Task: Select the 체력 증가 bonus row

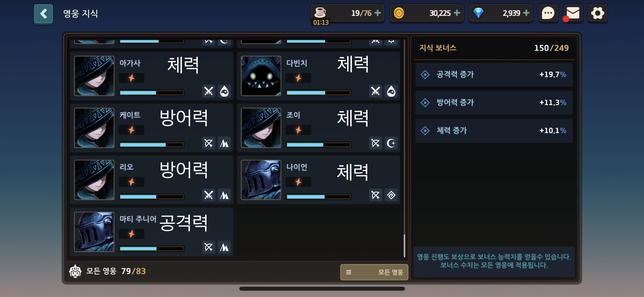Action: (x=494, y=131)
